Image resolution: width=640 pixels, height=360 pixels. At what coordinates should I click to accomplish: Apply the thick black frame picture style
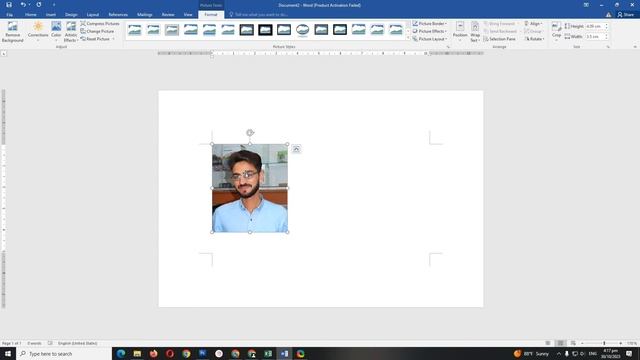[x=265, y=30]
